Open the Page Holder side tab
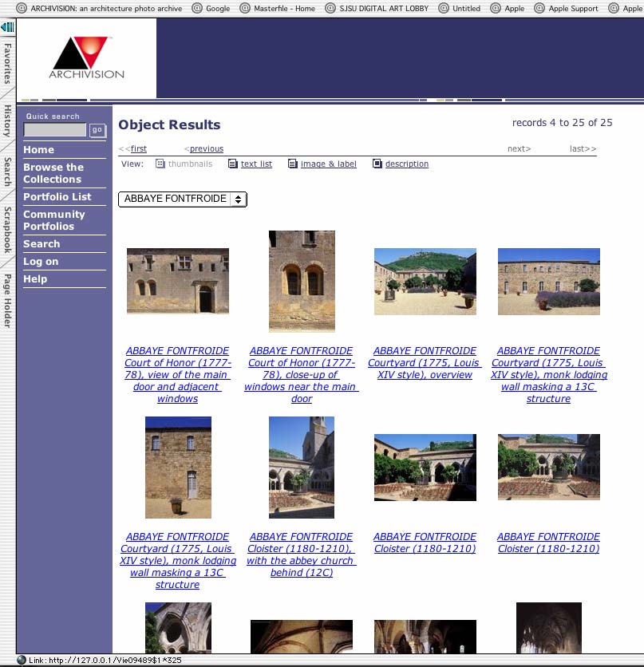Screen dimensions: 644x667 [7, 300]
